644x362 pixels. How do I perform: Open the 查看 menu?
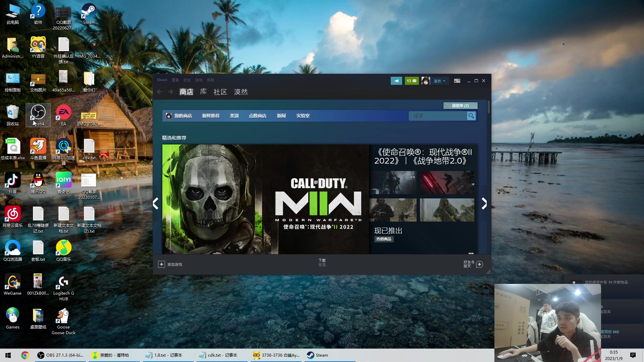click(175, 80)
